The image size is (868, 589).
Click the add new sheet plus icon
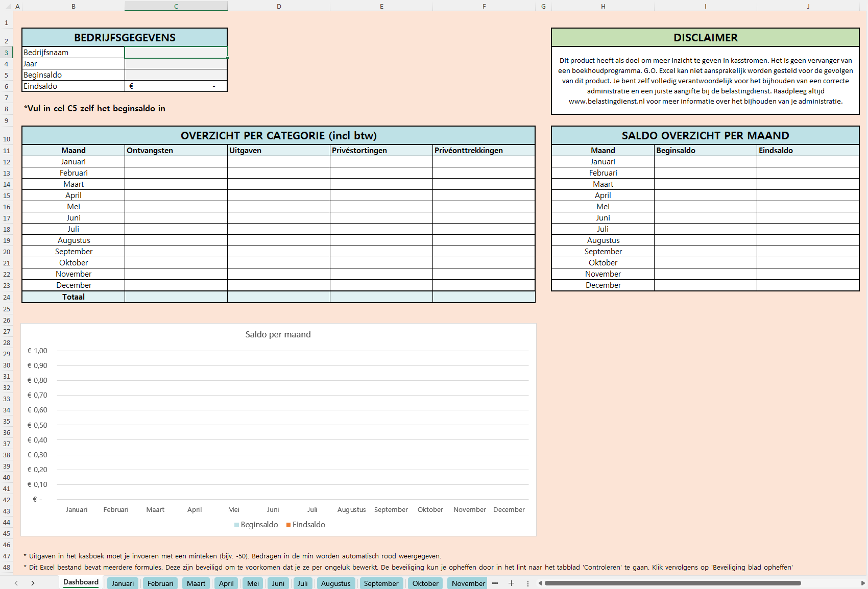pos(511,583)
